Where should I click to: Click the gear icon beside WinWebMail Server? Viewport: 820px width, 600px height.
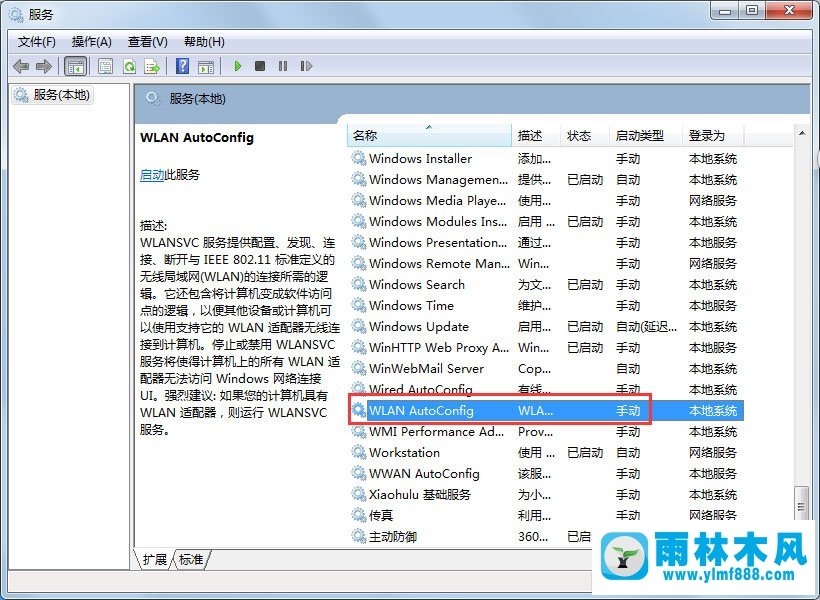[x=358, y=368]
